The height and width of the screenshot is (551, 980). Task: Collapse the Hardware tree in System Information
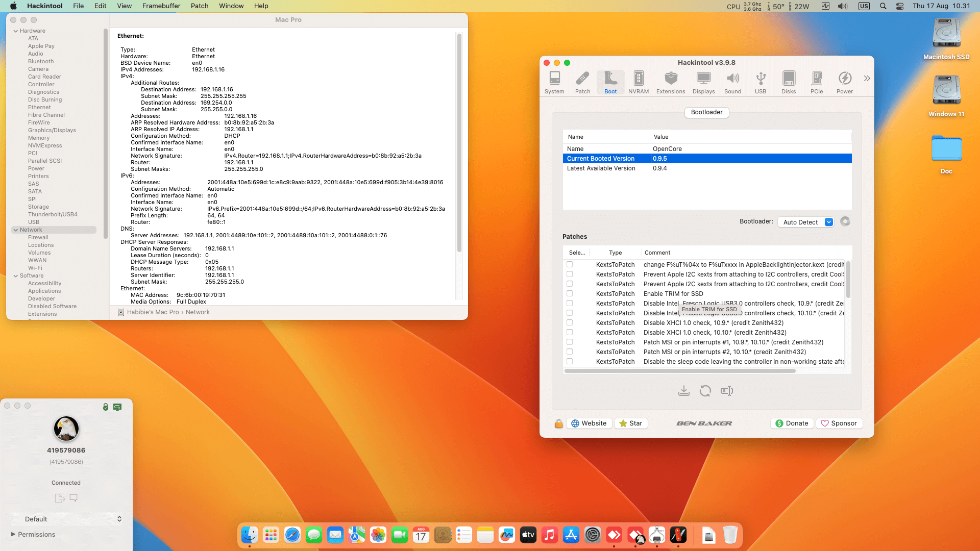click(16, 31)
